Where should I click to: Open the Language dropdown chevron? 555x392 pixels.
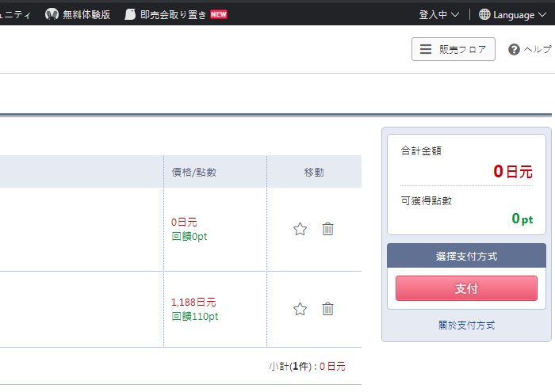coord(542,14)
